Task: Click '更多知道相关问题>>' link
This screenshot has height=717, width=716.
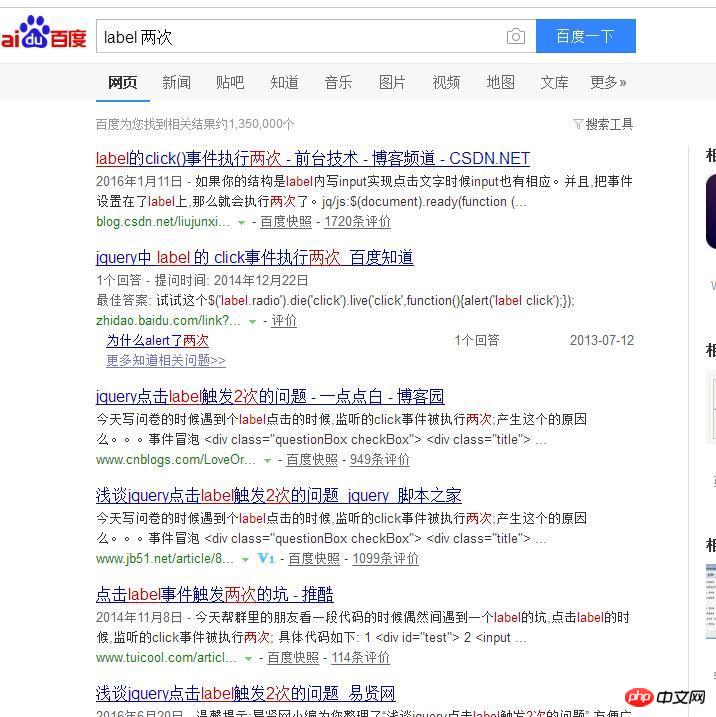Action: tap(166, 360)
